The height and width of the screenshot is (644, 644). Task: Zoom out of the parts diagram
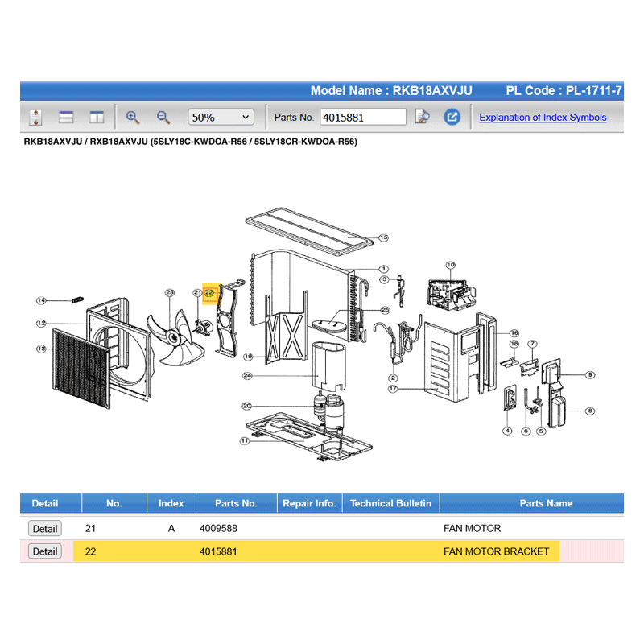pyautogui.click(x=163, y=118)
